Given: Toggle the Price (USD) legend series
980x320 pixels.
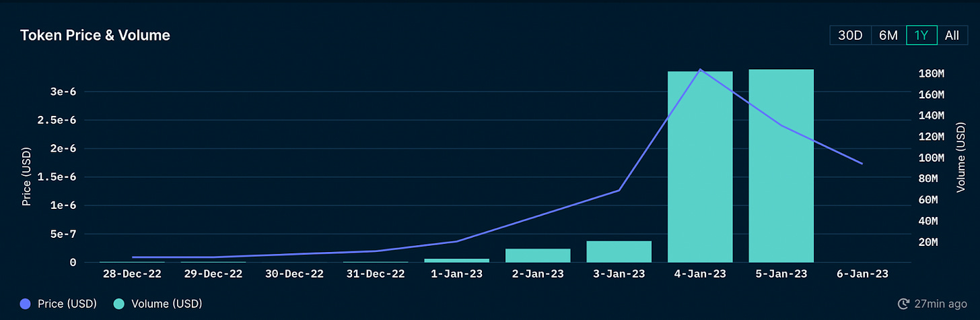Looking at the screenshot, I should click(59, 304).
